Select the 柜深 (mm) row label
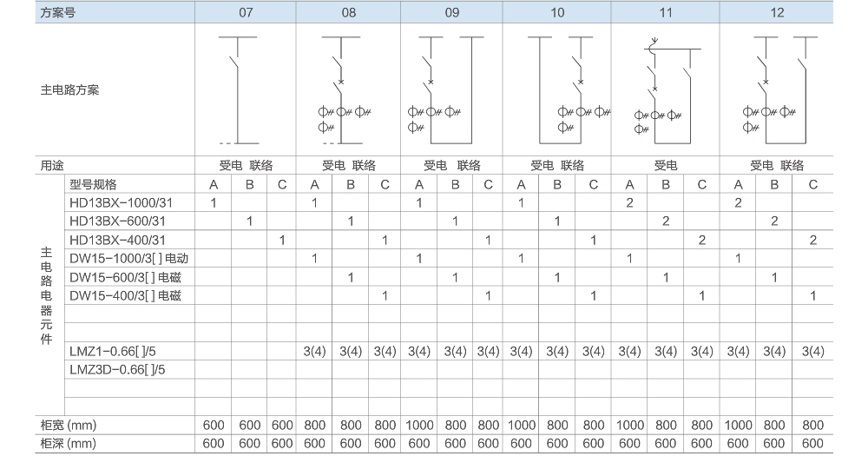The width and height of the screenshot is (868, 456). [x=68, y=444]
